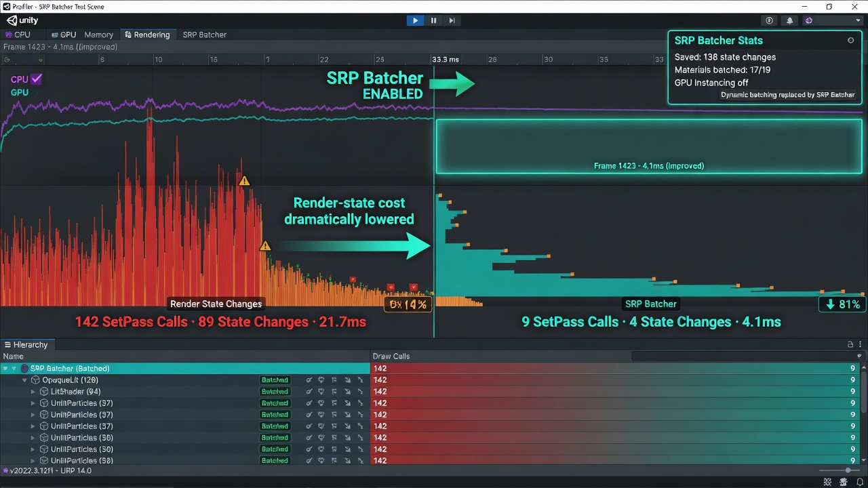Step to next frame button
Screen dimensions: 868x488
452,20
